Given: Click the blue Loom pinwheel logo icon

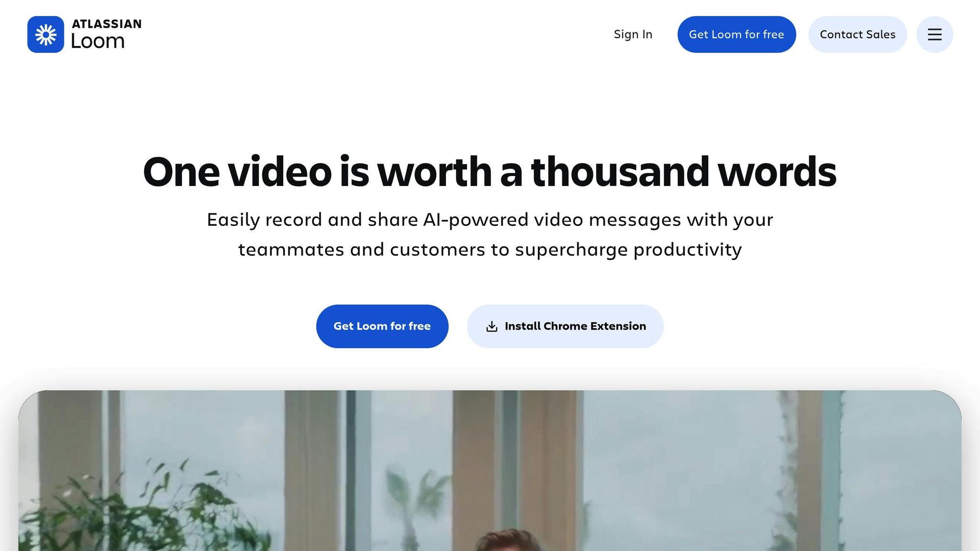Looking at the screenshot, I should coord(45,34).
